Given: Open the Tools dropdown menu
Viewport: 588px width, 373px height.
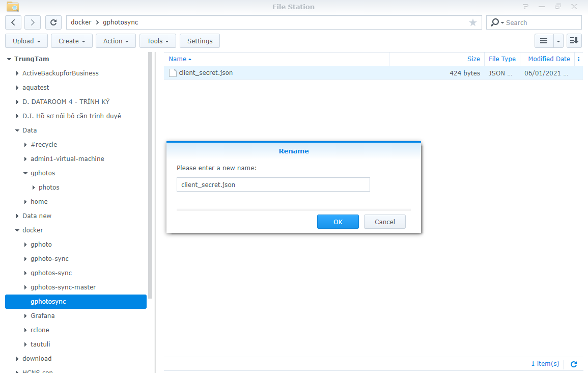Looking at the screenshot, I should pos(158,41).
